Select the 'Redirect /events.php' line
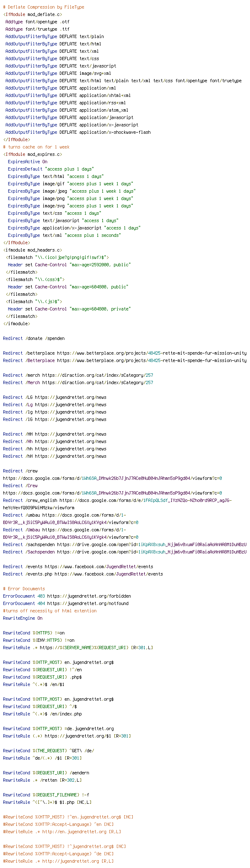 (83, 574)
